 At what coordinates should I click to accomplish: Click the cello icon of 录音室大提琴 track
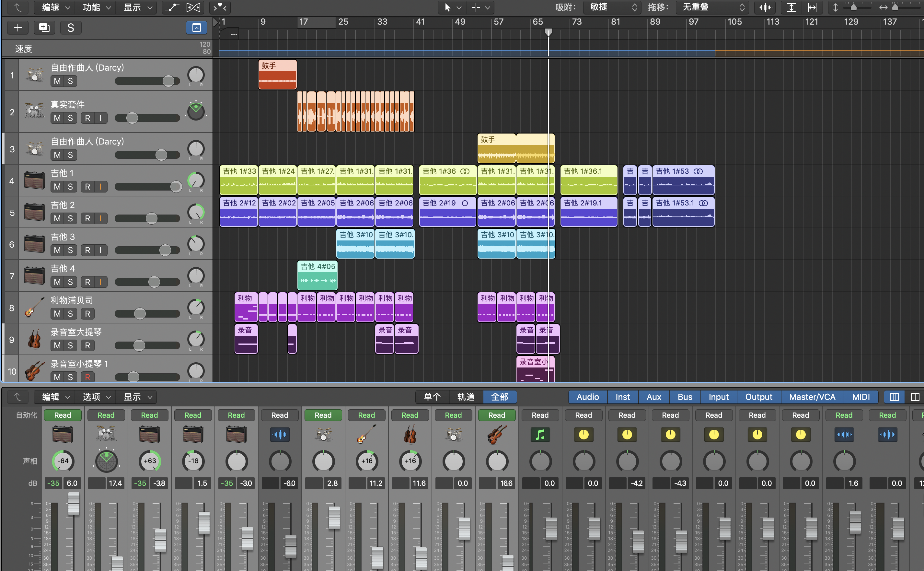[34, 339]
